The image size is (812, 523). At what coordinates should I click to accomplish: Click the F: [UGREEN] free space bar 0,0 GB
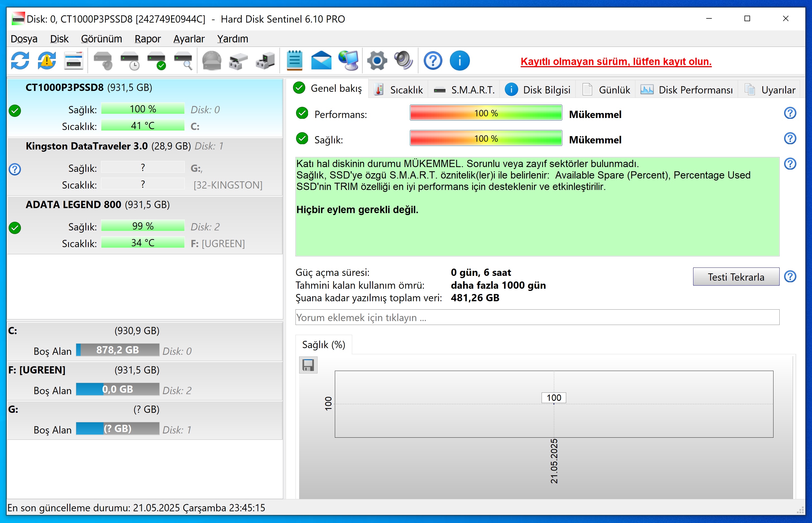pyautogui.click(x=117, y=390)
